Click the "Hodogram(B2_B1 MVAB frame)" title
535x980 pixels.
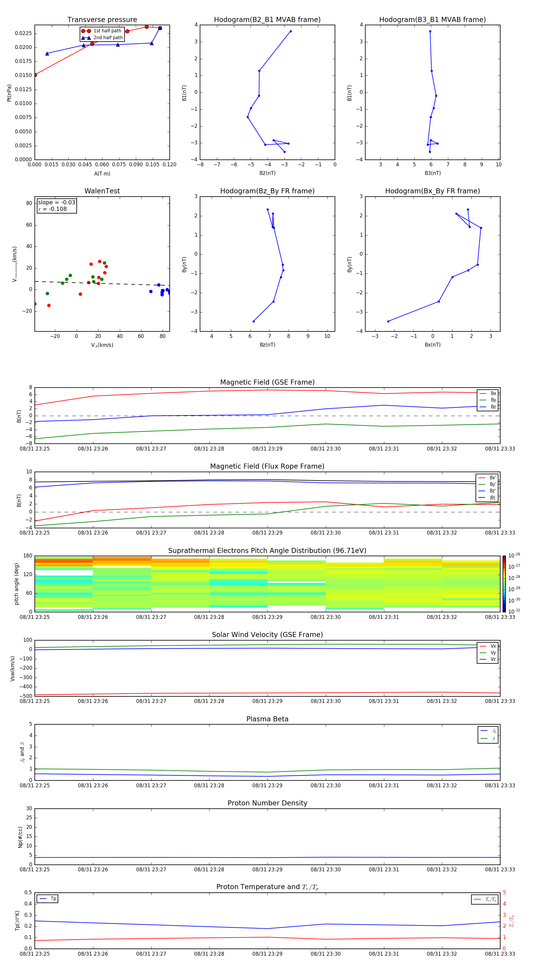click(x=267, y=20)
